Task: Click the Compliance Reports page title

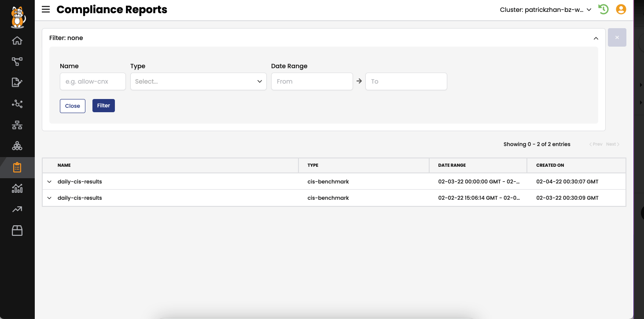Action: [112, 10]
